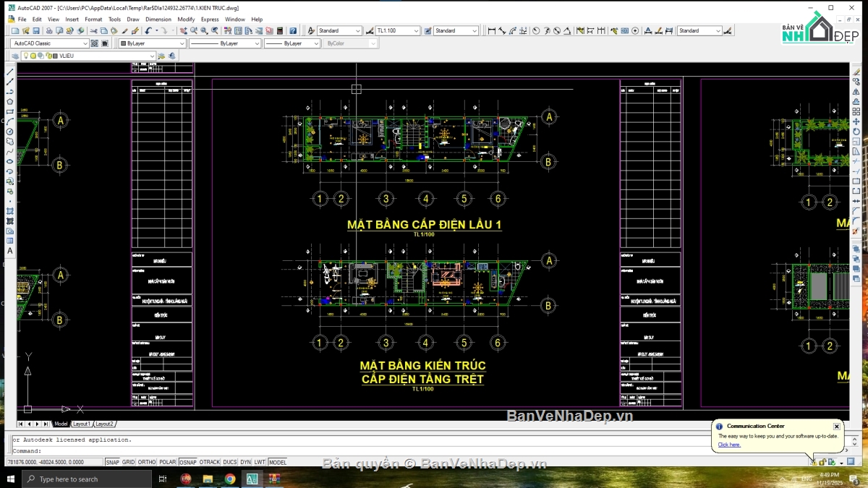Select the Multiline Text A tool
This screenshot has width=868, height=488.
[10, 251]
